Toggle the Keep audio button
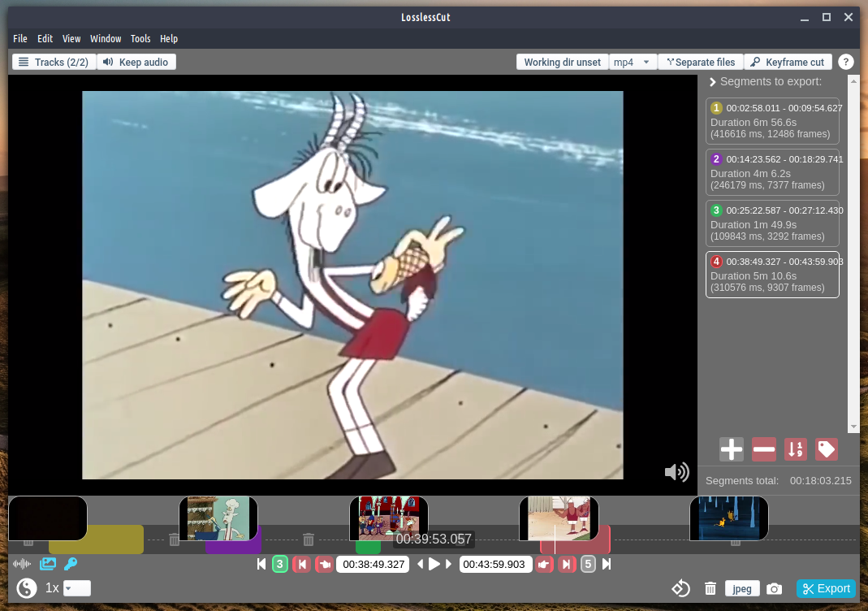This screenshot has width=868, height=611. pyautogui.click(x=136, y=62)
